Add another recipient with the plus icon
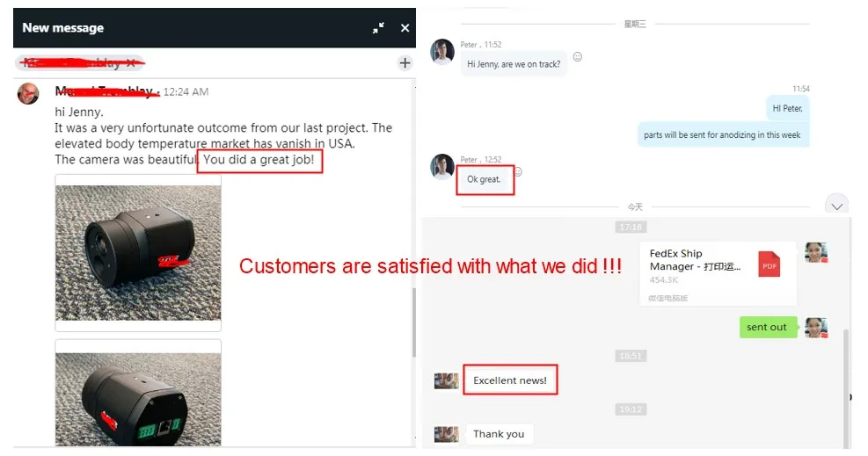 (x=405, y=63)
